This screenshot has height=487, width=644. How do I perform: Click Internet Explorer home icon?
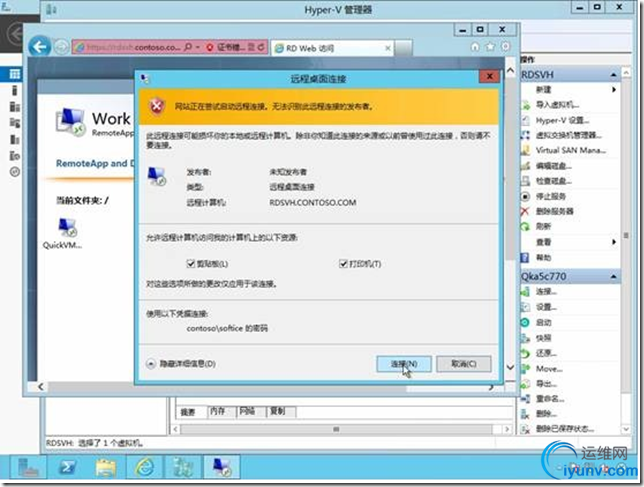475,47
